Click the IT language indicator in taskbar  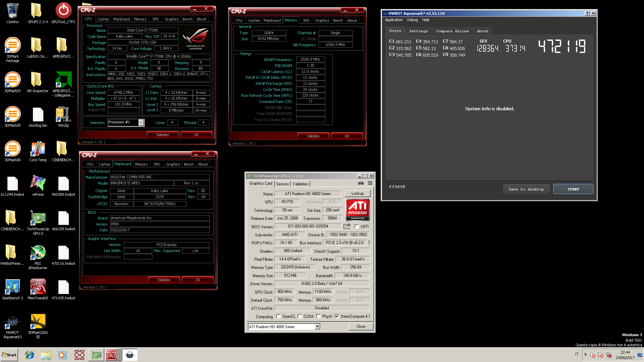(577, 354)
